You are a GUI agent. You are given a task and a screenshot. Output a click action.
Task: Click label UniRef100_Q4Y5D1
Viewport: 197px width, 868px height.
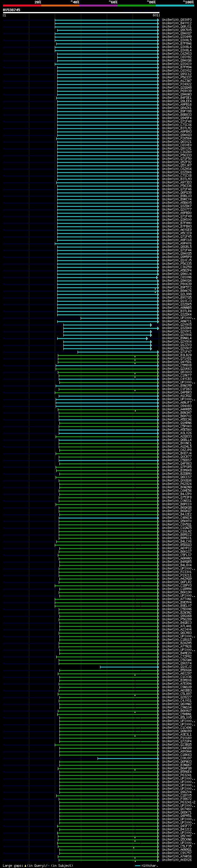tap(176, 362)
